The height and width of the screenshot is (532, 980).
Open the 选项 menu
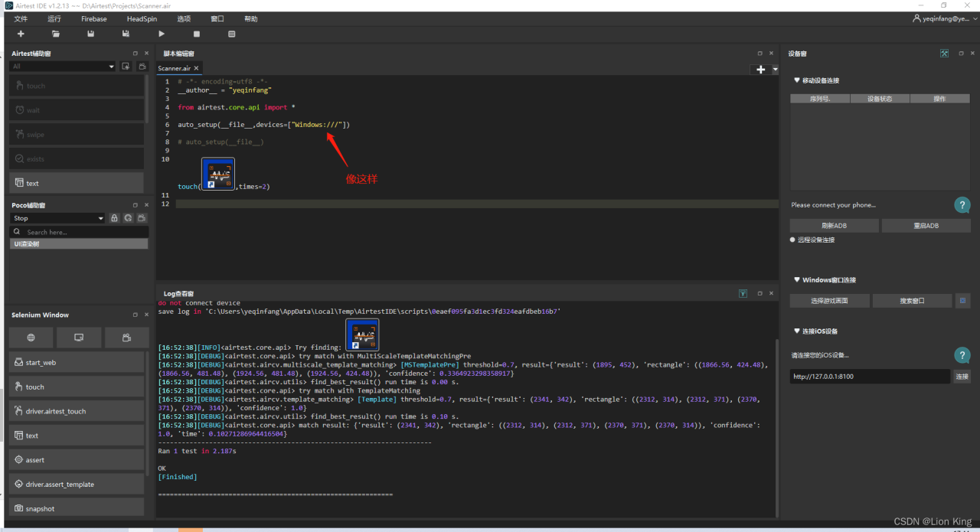pos(184,18)
